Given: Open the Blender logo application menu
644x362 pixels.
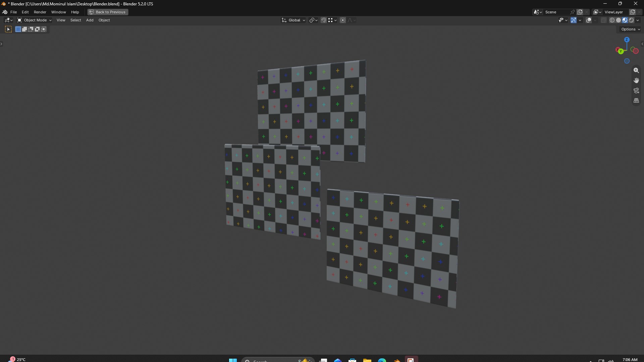Looking at the screenshot, I should click(5, 12).
